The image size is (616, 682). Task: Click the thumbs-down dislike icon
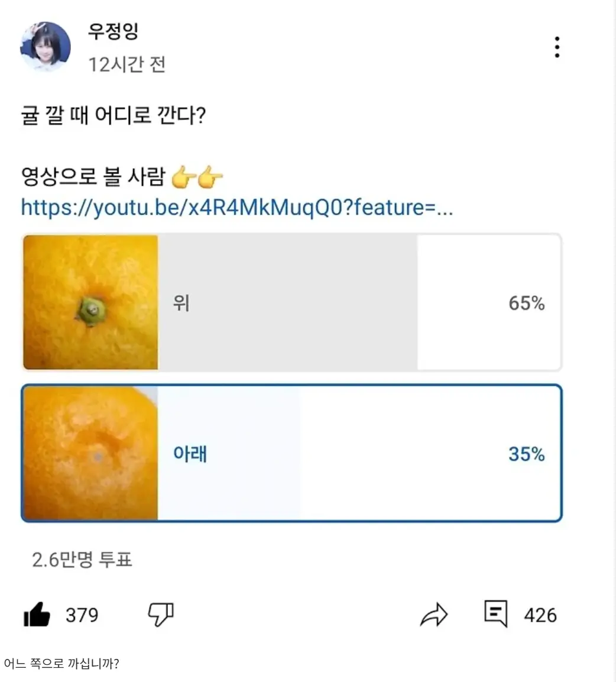click(160, 615)
